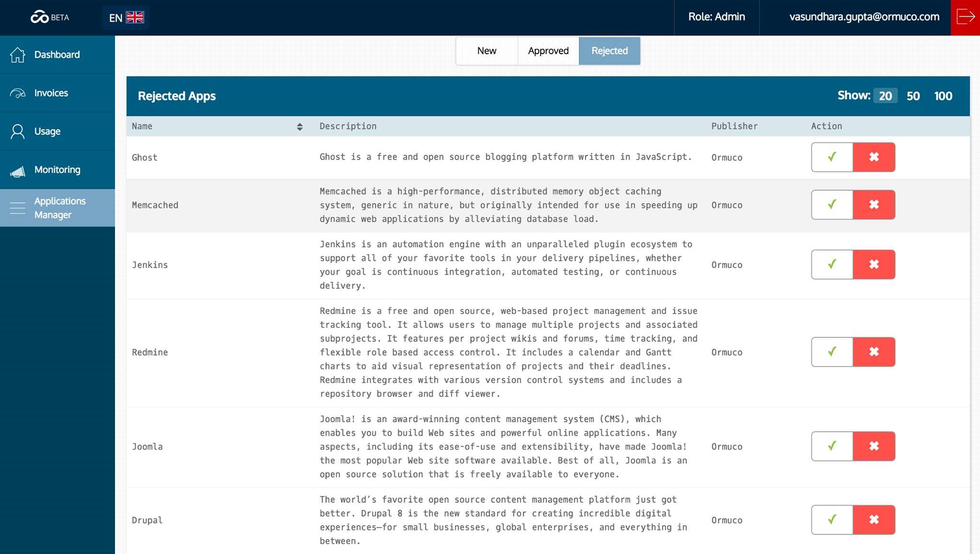Click the vasundhara.gupta@ormuco.com account email
Image resolution: width=980 pixels, height=554 pixels.
(864, 17)
